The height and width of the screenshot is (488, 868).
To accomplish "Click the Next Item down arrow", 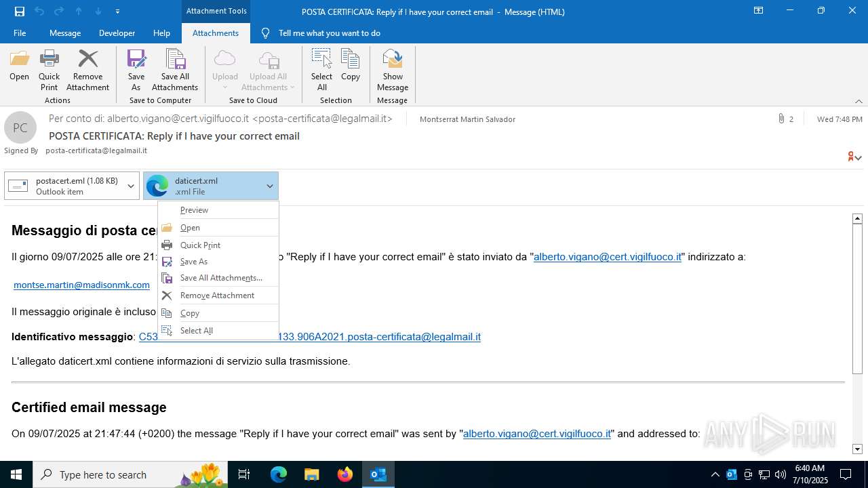I will 98,12.
